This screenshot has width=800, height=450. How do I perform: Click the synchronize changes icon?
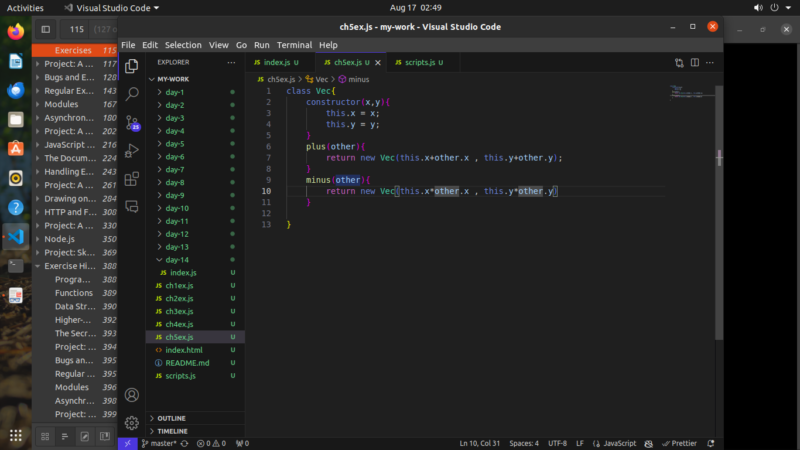pyautogui.click(x=185, y=443)
